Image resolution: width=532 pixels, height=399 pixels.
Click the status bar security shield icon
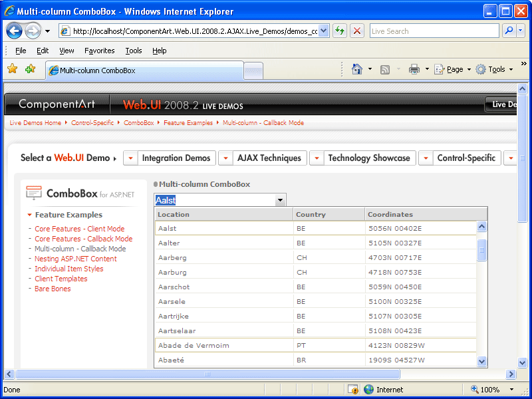pyautogui.click(x=353, y=390)
